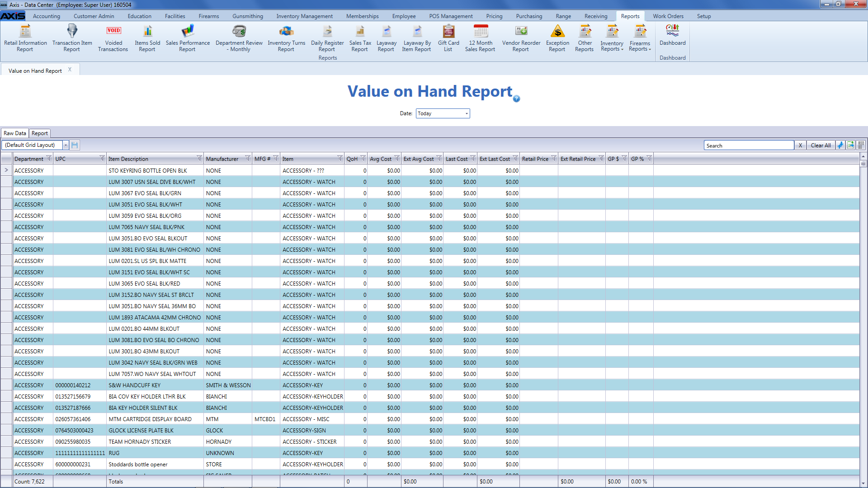Filter the UPC column

tap(102, 158)
